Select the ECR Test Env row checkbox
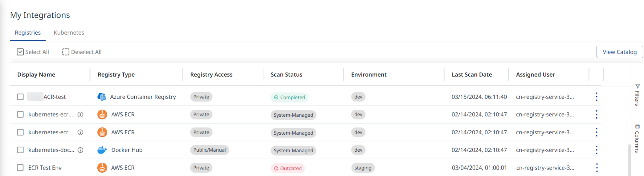The width and height of the screenshot is (644, 176). tap(20, 168)
